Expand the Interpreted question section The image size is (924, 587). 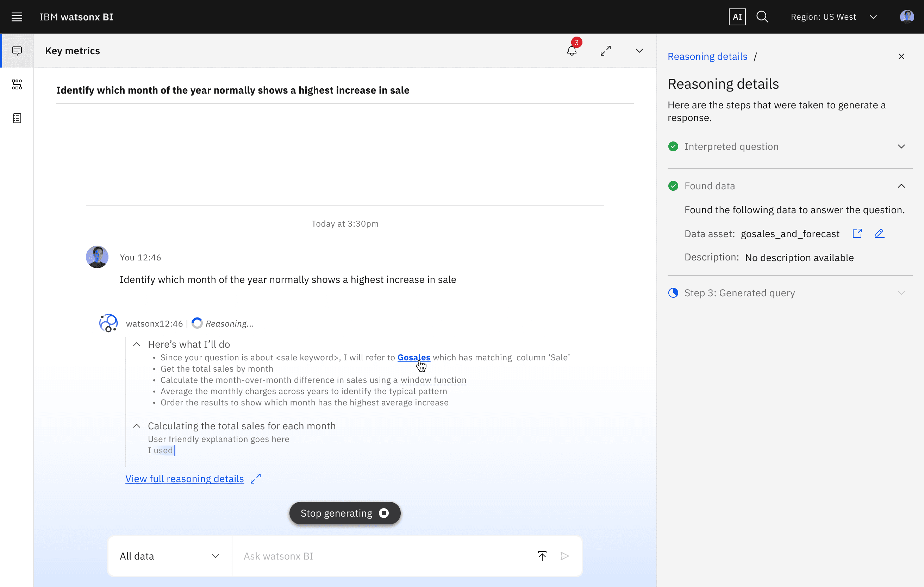click(x=901, y=146)
